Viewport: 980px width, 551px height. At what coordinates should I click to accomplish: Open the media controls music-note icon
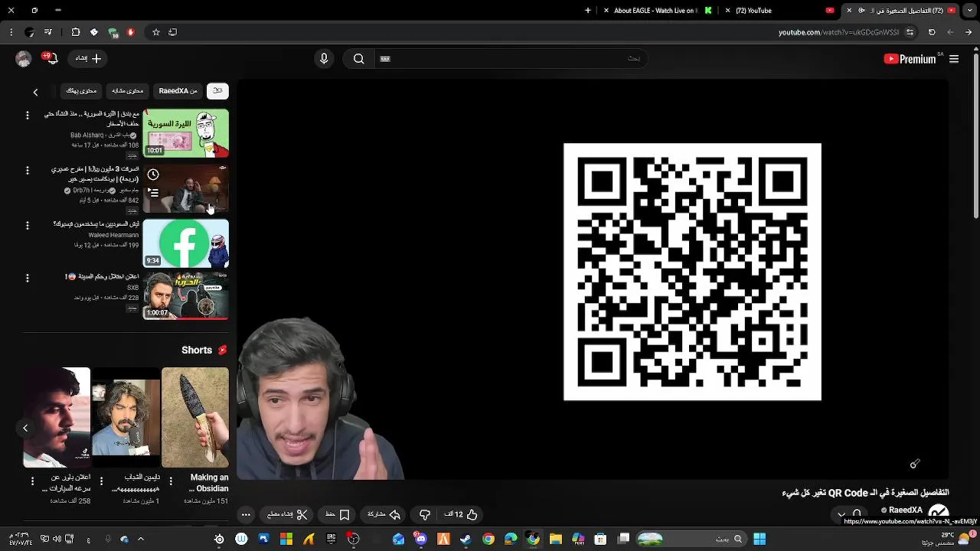pos(47,32)
